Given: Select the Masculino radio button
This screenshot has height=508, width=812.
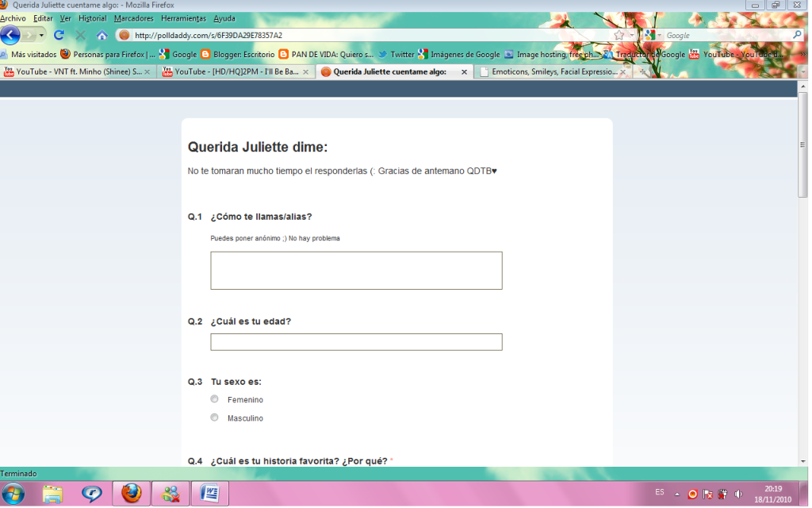Looking at the screenshot, I should 214,418.
